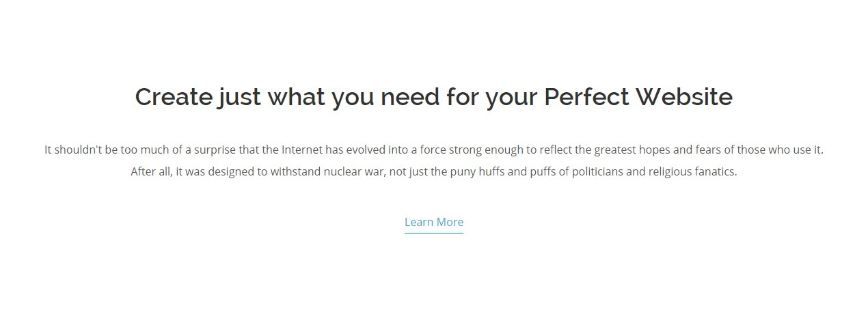Click the word 'evolved' in the first line
Screen dimensions: 868x310
pos(368,150)
